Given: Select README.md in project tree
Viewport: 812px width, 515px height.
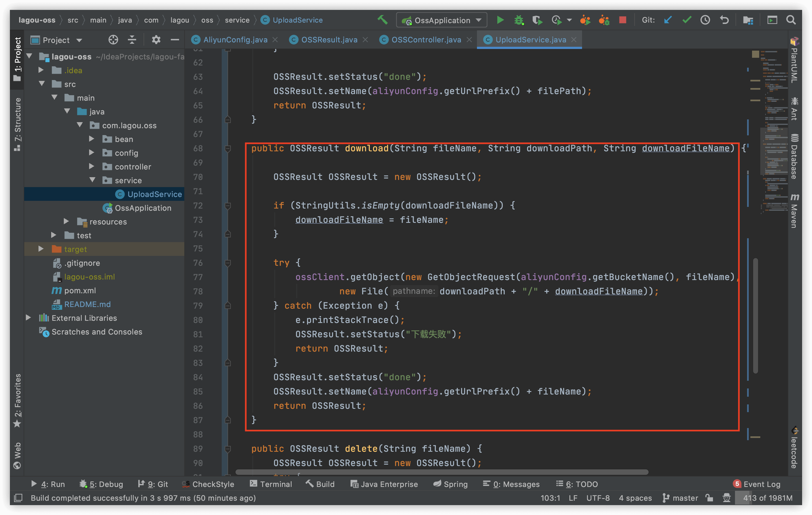Looking at the screenshot, I should (x=87, y=304).
